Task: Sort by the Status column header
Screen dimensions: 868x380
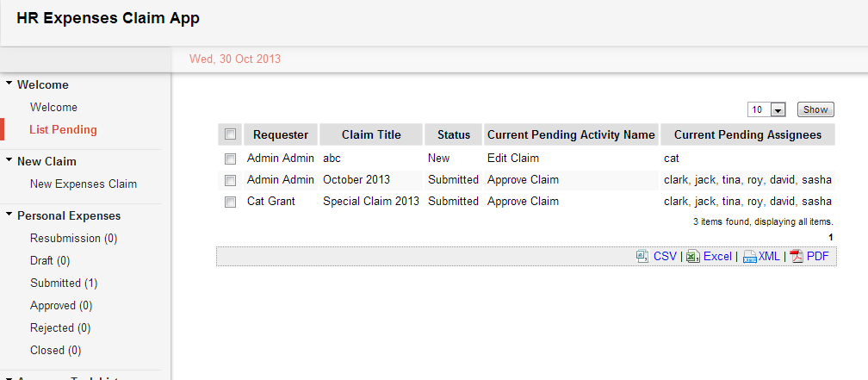Action: click(x=454, y=134)
